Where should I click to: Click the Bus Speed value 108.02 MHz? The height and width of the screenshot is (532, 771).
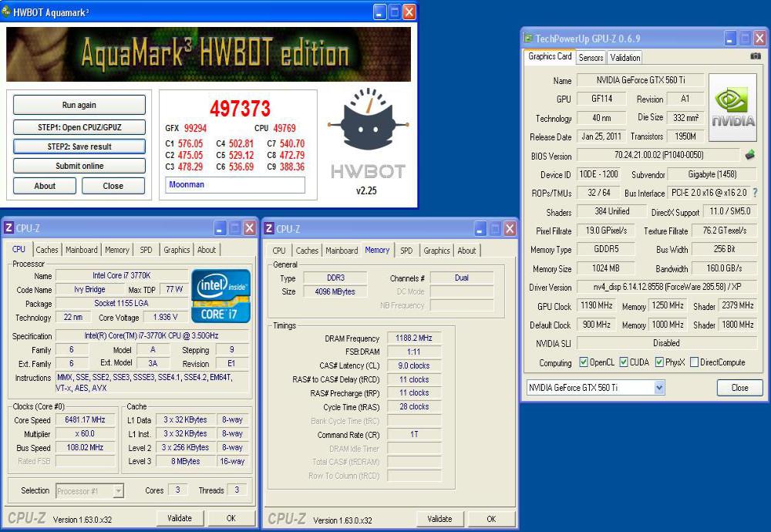pos(85,447)
